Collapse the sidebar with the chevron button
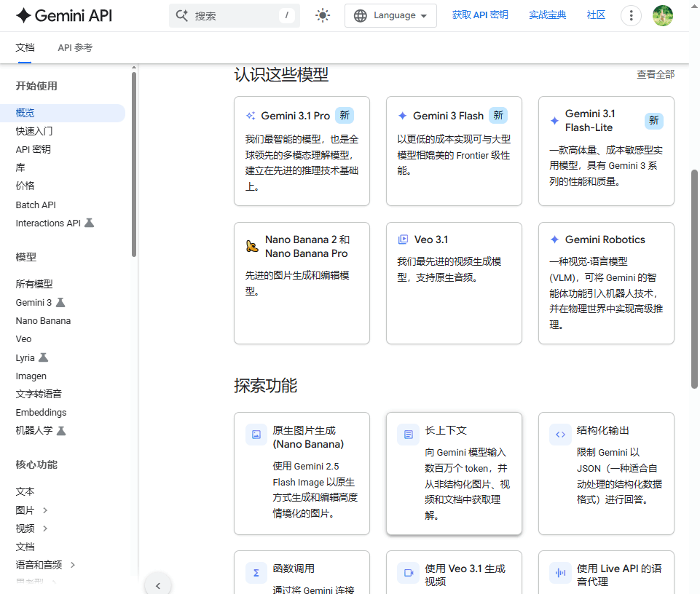 point(158,585)
